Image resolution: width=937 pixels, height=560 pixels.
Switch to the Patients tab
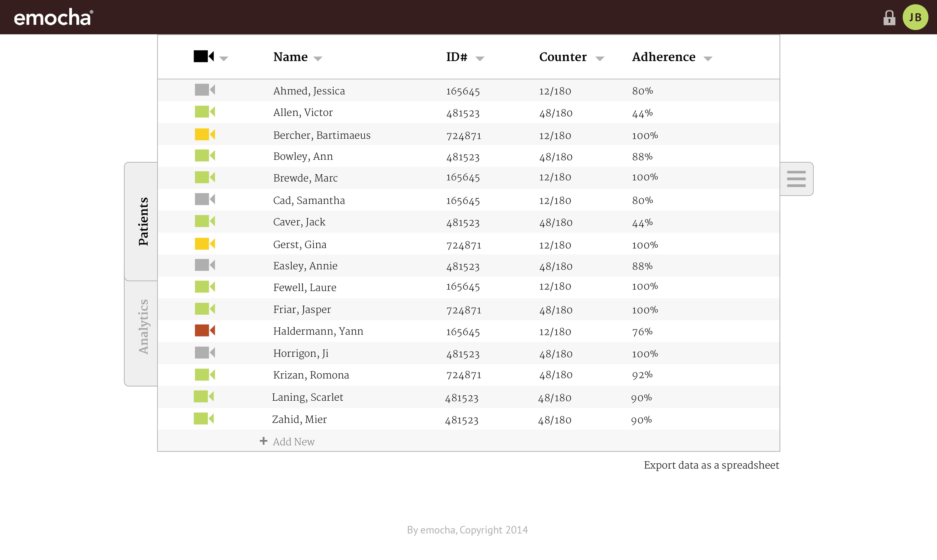pos(141,222)
